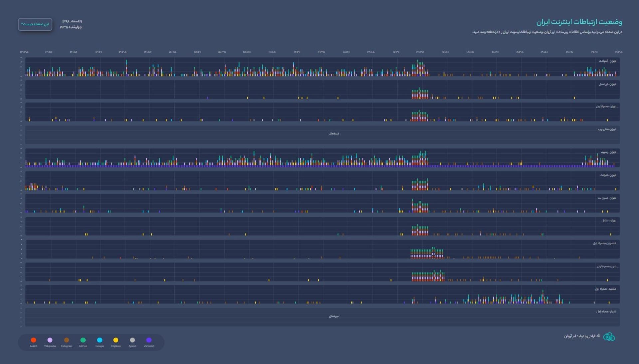Click the ArvanCloud logo in the footer
639x364 pixels.
[x=609, y=337]
